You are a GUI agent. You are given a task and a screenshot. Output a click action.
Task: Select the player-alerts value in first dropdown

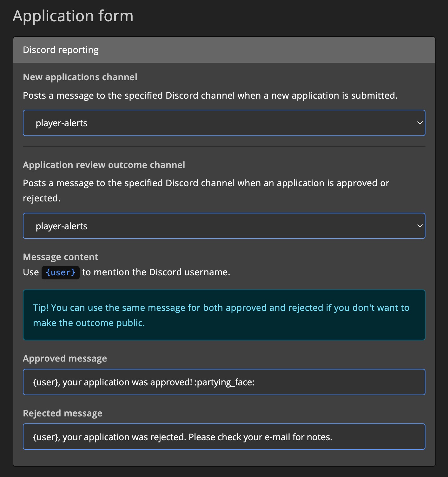point(61,123)
